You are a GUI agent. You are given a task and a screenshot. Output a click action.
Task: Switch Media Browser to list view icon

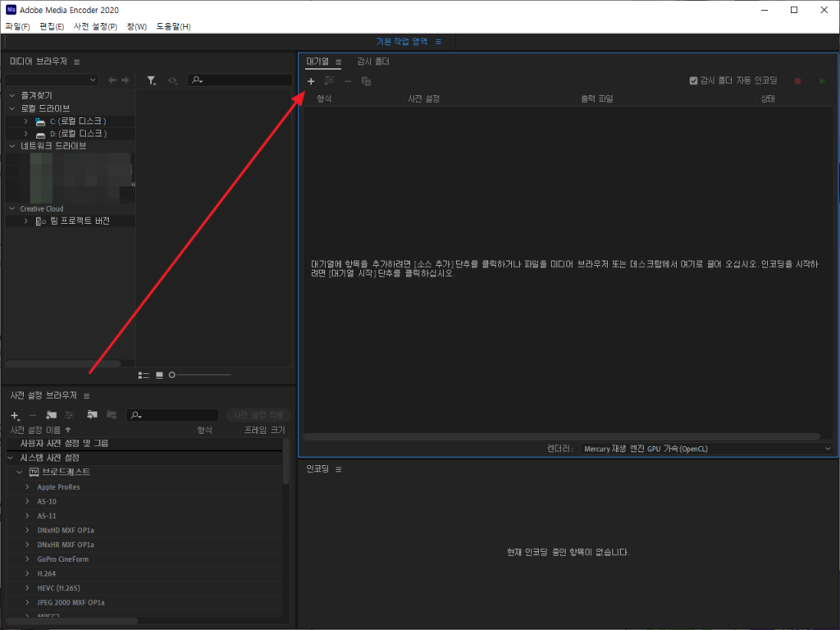point(144,375)
